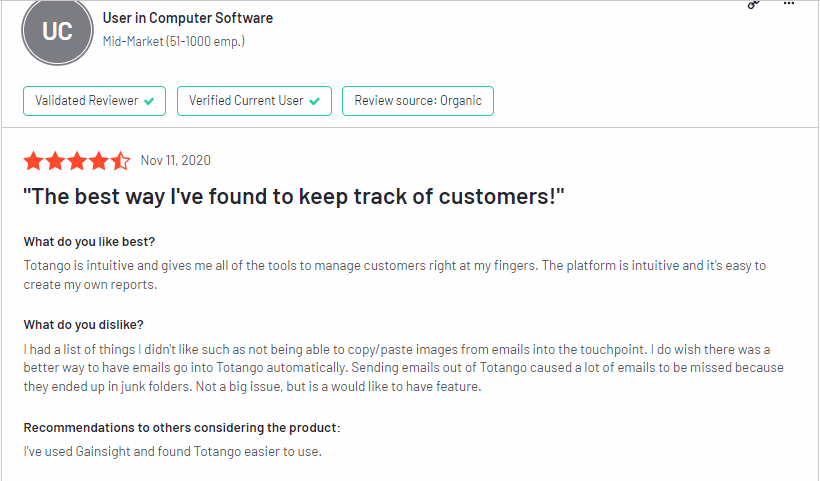Image resolution: width=820 pixels, height=481 pixels.
Task: Open the review titled "The best way I've found"
Action: 294,197
